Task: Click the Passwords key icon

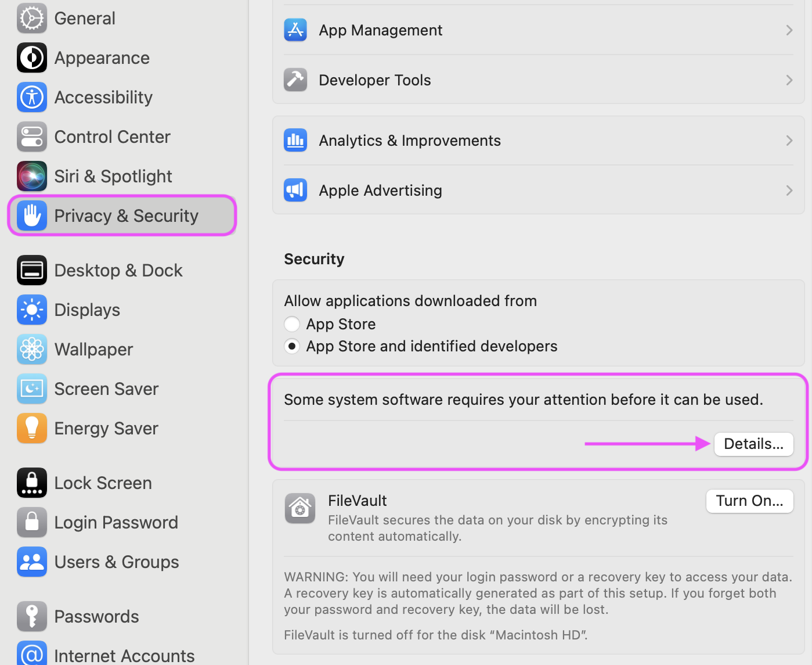Action: pos(32,616)
